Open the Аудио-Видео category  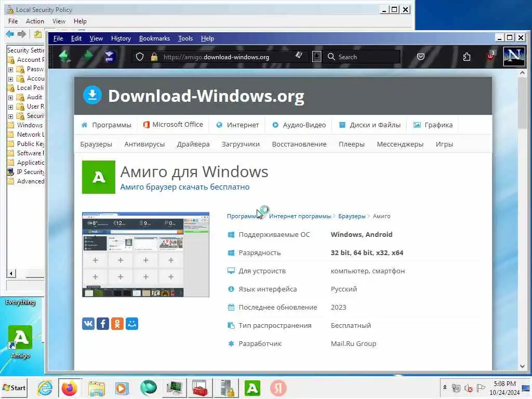click(x=299, y=125)
